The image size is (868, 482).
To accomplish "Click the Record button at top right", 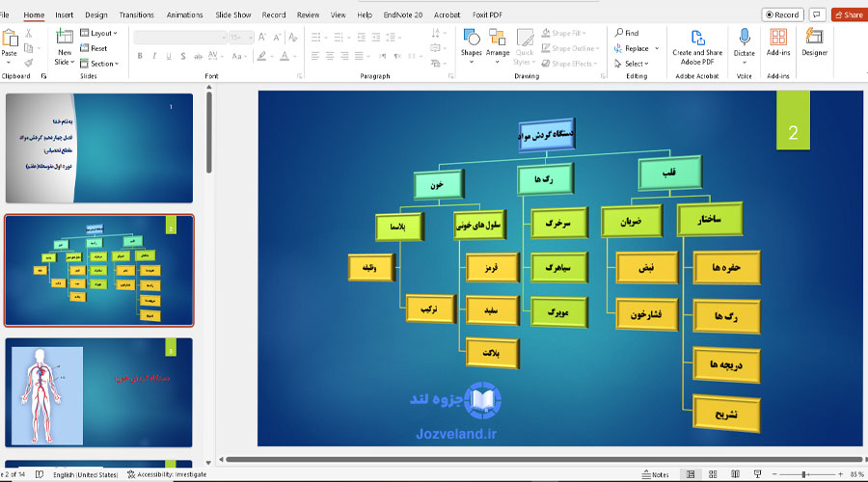I will (782, 14).
